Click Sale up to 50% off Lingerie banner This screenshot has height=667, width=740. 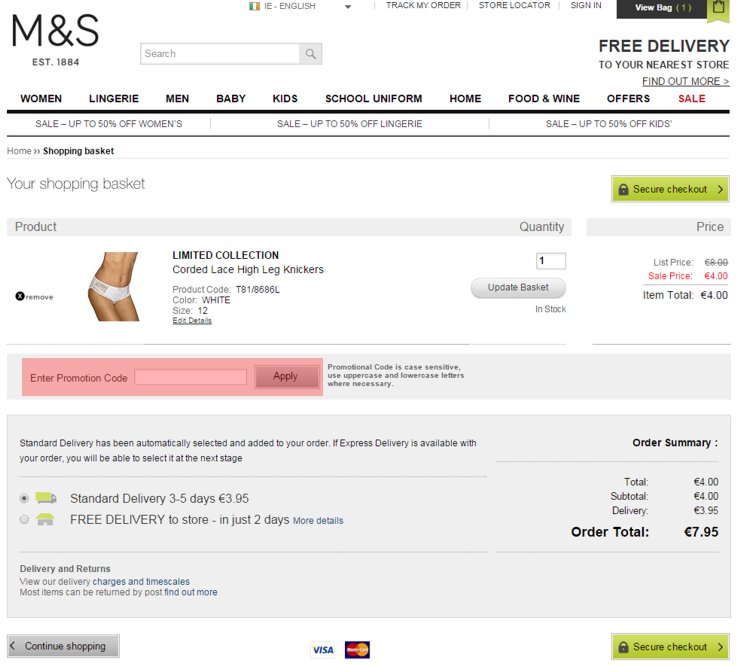click(x=350, y=124)
